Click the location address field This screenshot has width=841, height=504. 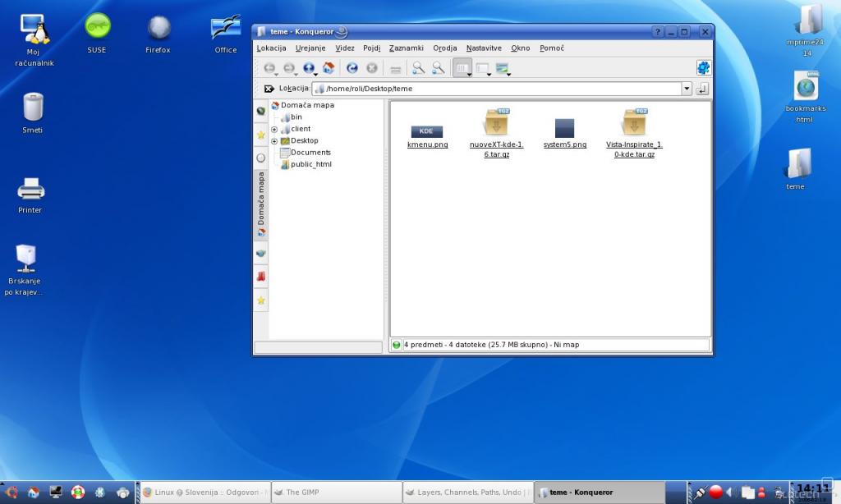click(497, 89)
